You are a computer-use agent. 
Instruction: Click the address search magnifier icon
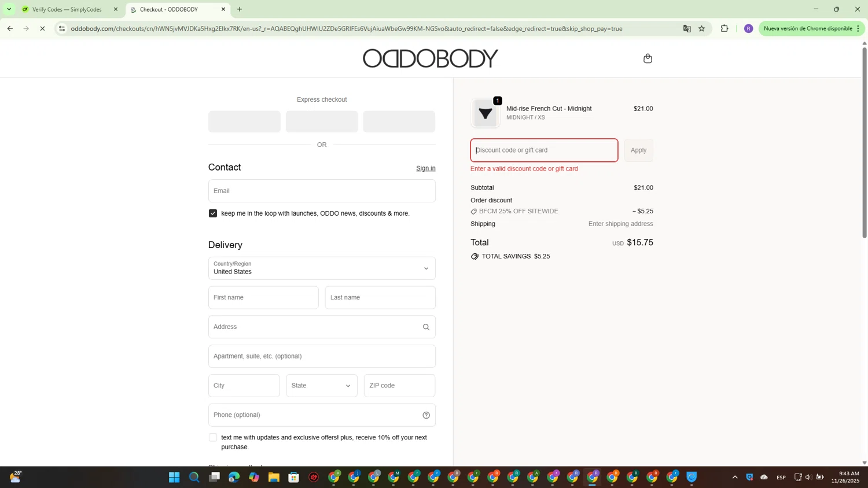coord(426,327)
